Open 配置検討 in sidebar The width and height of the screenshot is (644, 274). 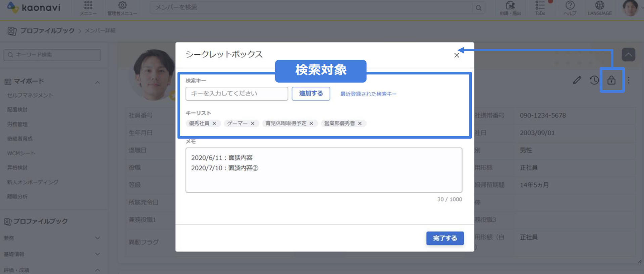[17, 110]
